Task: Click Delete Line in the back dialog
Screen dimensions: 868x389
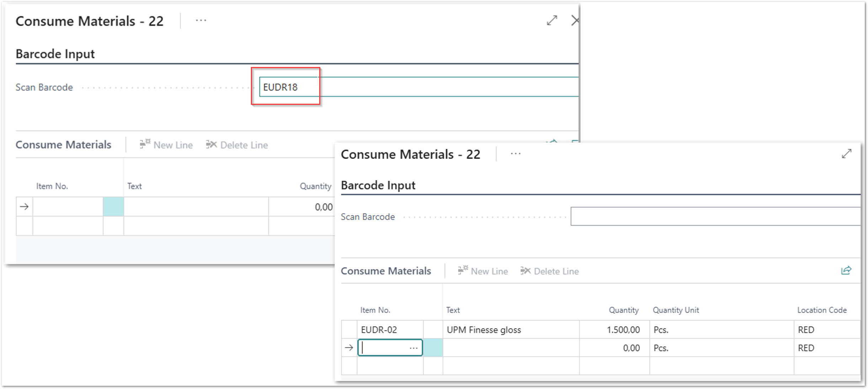Action: click(237, 145)
